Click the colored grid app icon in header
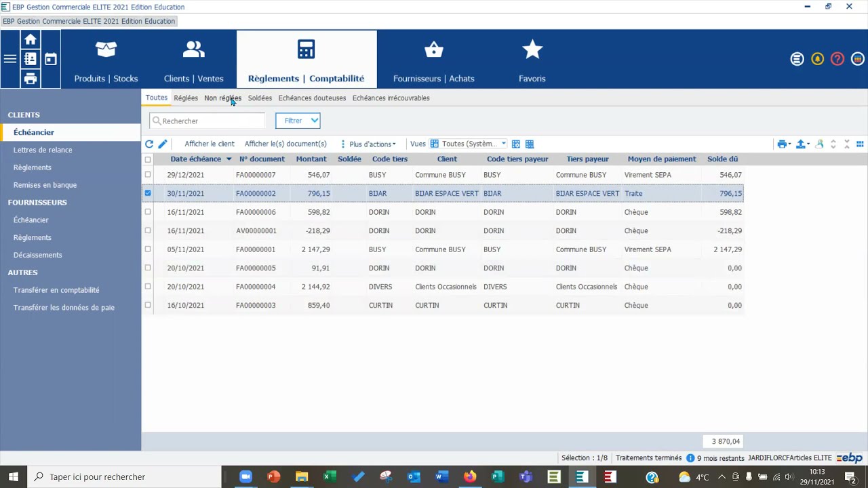868x488 pixels. (857, 59)
